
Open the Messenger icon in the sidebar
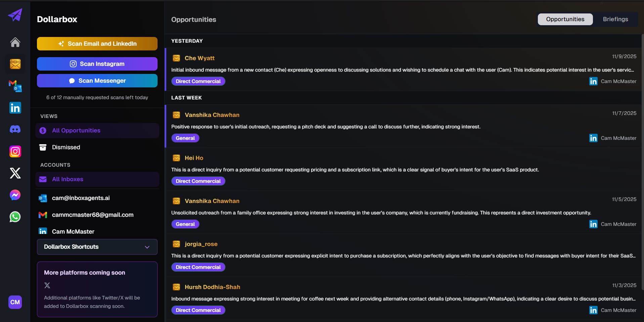[15, 195]
